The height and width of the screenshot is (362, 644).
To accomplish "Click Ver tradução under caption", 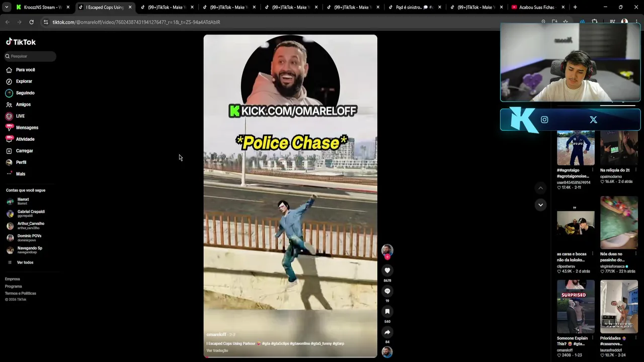I will pyautogui.click(x=217, y=350).
